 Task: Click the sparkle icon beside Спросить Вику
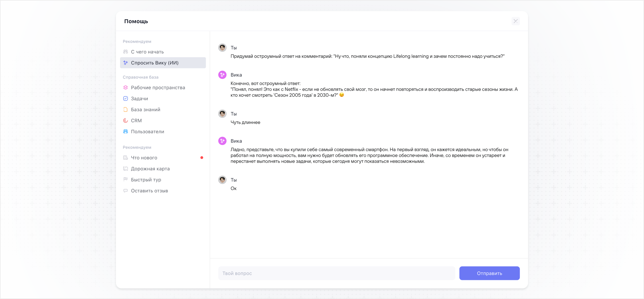pos(126,63)
